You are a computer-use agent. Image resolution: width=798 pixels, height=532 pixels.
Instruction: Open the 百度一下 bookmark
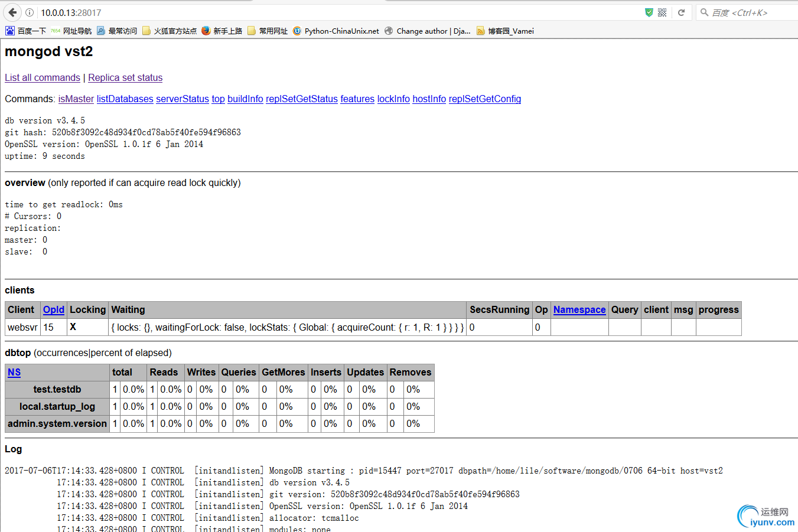25,31
